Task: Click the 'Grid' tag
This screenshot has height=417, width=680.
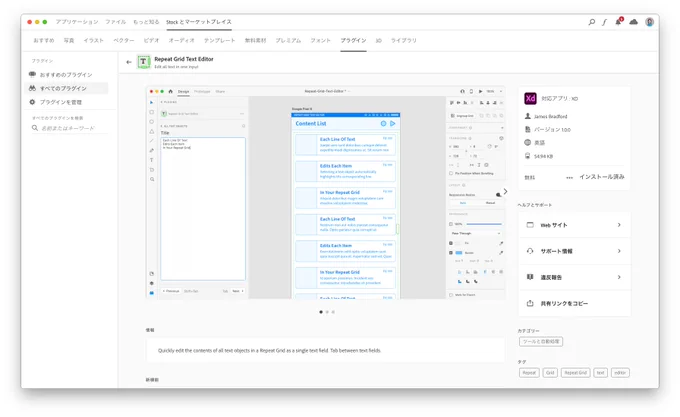Action: pyautogui.click(x=550, y=373)
